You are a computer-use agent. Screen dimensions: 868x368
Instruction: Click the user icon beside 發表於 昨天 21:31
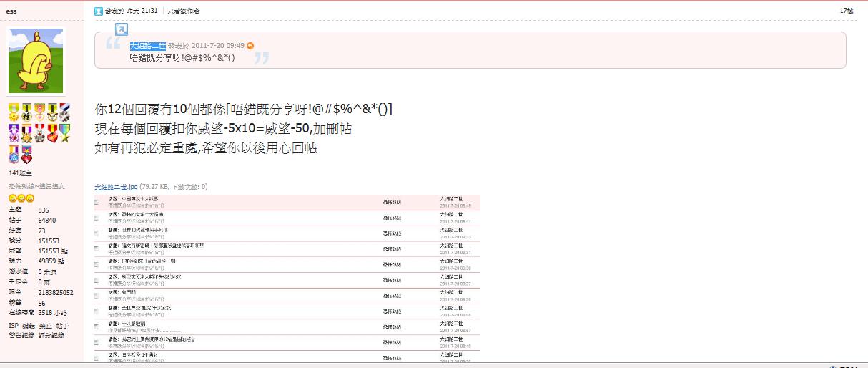pos(99,11)
